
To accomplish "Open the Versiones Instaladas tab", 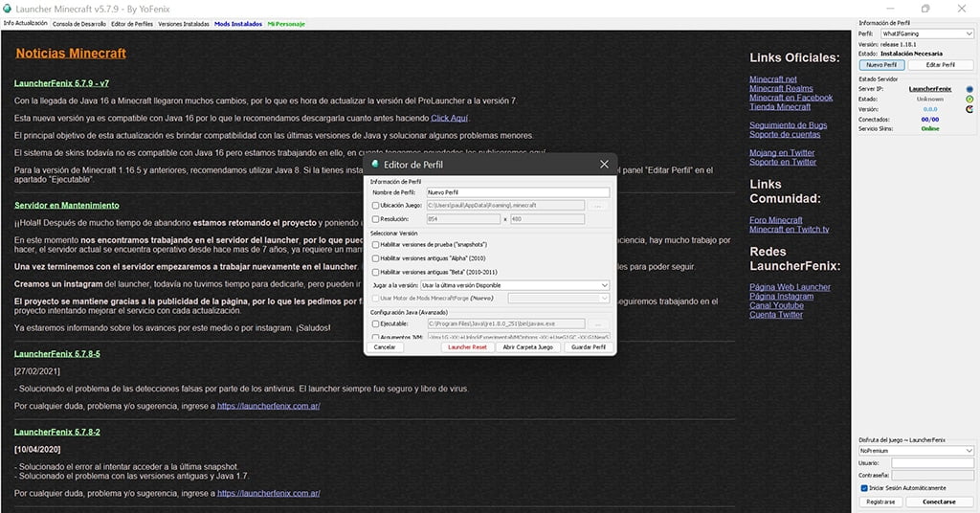I will [x=184, y=24].
